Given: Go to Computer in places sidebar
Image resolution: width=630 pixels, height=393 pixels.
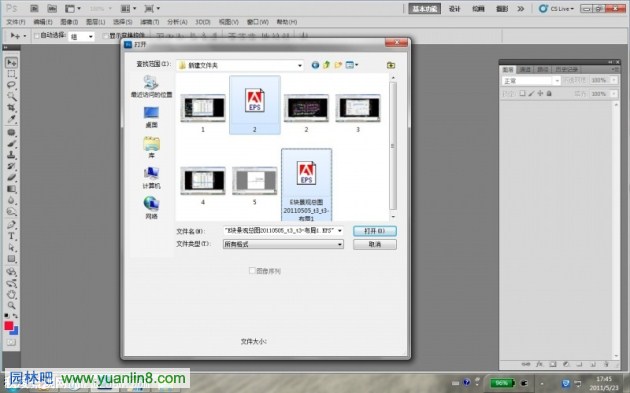Looking at the screenshot, I should click(151, 178).
